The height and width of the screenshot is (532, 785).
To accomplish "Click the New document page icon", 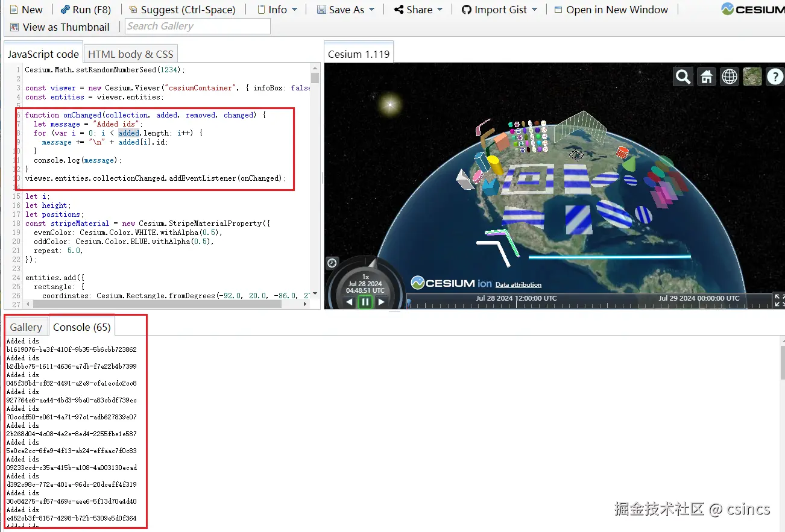I will pos(13,10).
